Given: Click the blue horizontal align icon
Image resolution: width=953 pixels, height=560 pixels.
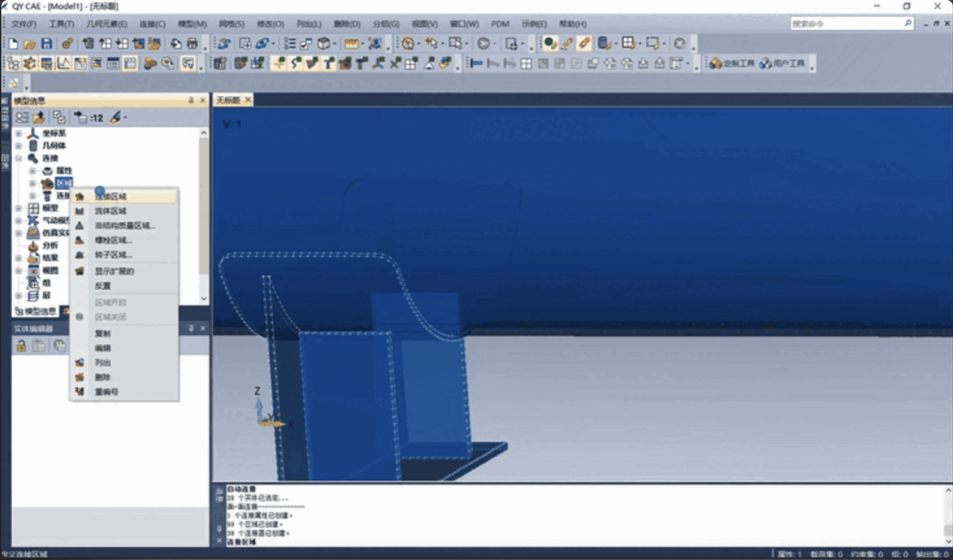Looking at the screenshot, I should [x=476, y=63].
